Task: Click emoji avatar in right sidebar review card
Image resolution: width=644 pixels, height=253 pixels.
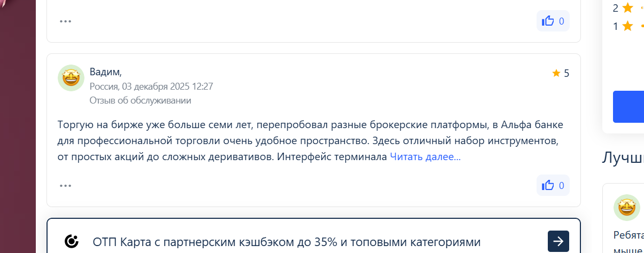Action: coord(626,208)
